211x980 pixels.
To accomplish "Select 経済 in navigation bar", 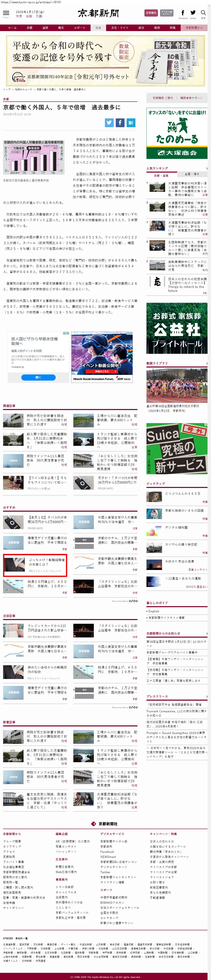I will click(x=157, y=28).
